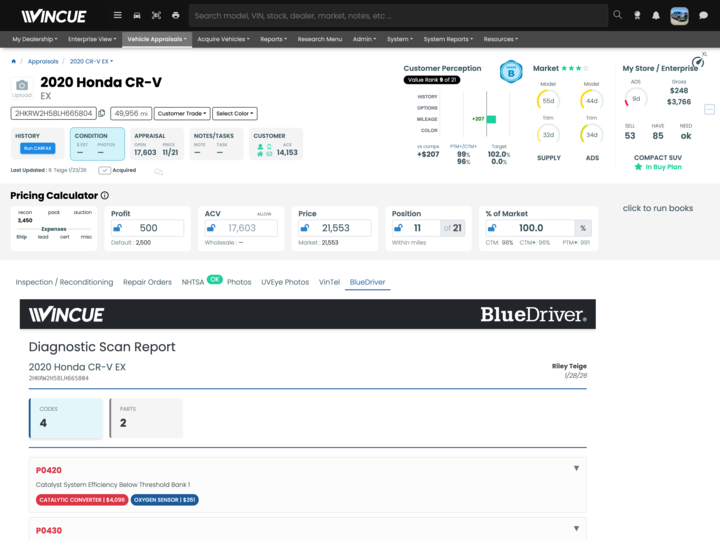Click the Catalytic Converter $4,096 red tag
Screen dimensions: 720x540
click(82, 499)
